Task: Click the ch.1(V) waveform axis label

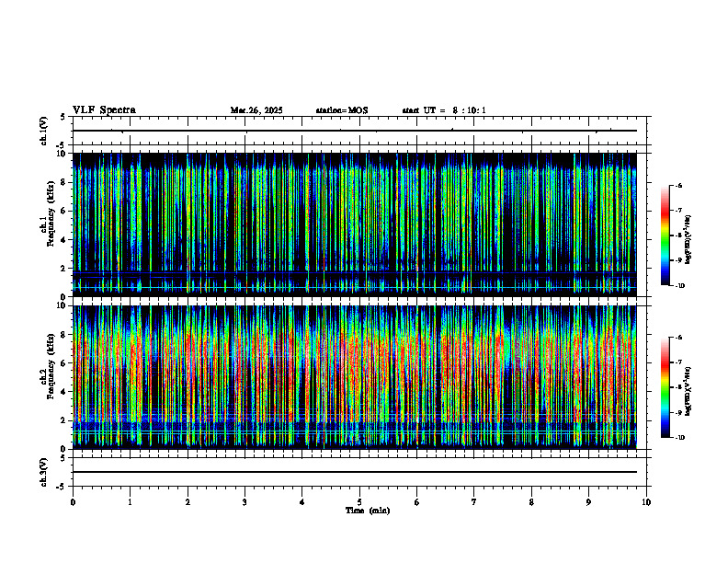Action: click(43, 131)
